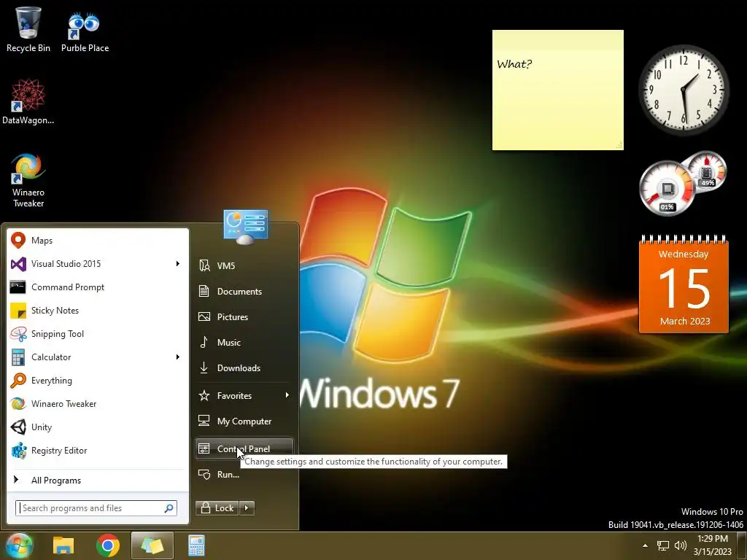Expand the Calculator jump list arrow

pyautogui.click(x=178, y=357)
